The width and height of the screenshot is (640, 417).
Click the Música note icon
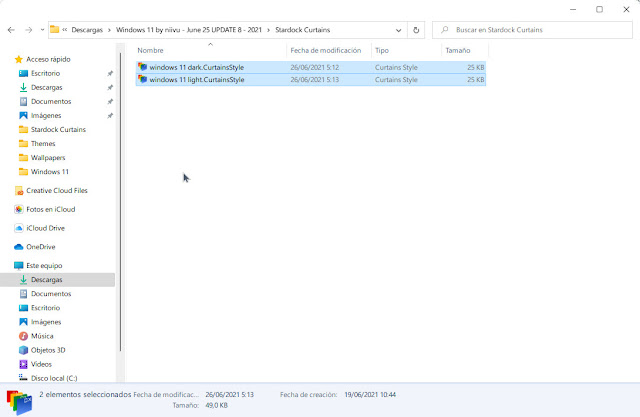[23, 336]
